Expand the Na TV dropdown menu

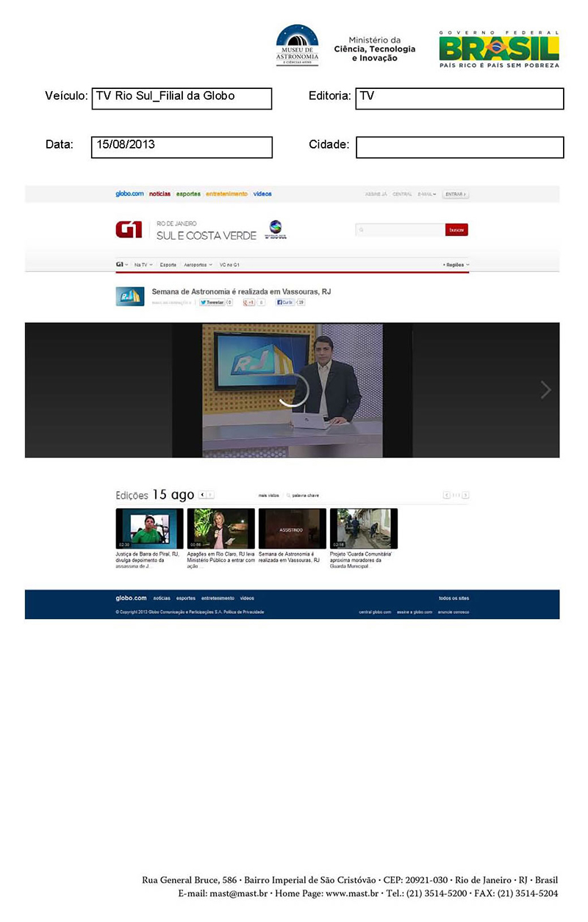coord(143,264)
